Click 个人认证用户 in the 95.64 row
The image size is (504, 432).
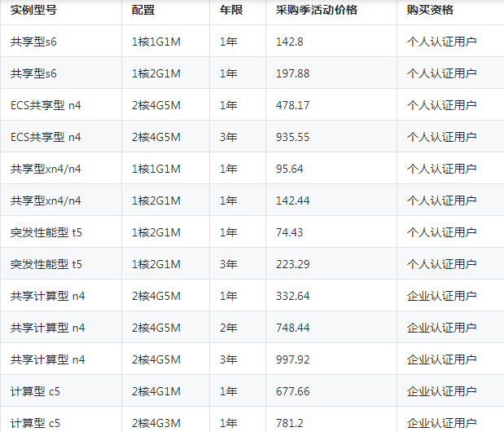point(441,169)
